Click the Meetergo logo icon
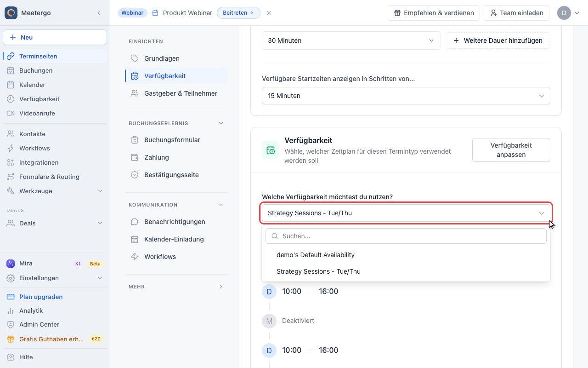Viewport: 588px width, 368px height. point(11,13)
